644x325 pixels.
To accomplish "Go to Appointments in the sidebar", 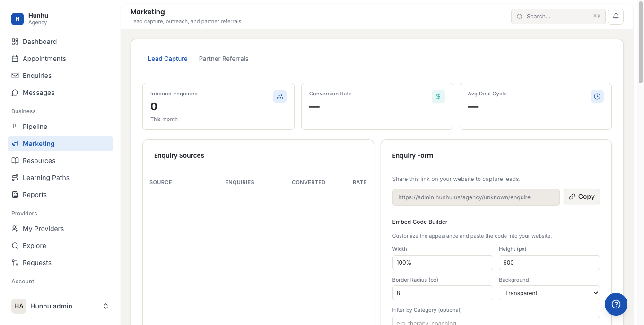I will pyautogui.click(x=61, y=59).
